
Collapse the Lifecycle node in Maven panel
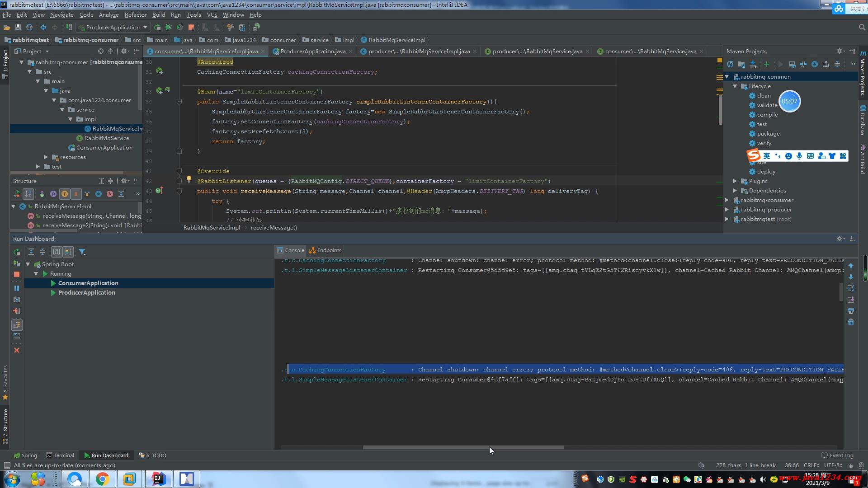click(x=735, y=86)
